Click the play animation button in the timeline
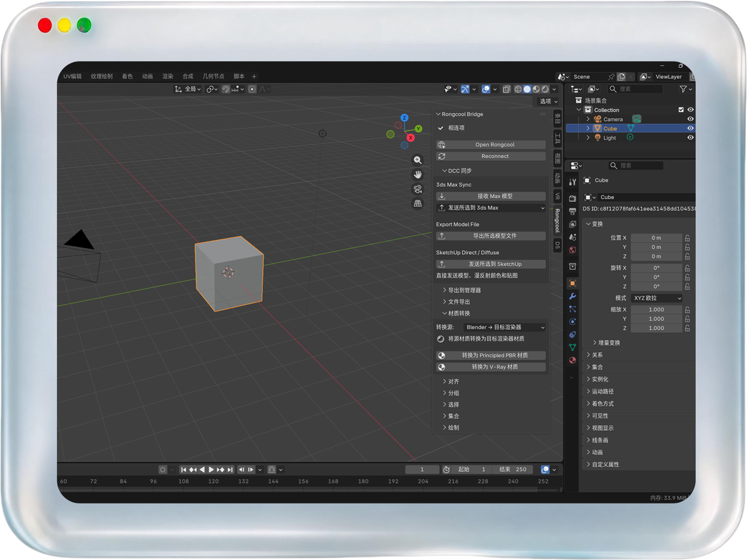Screen dimensions: 747x560 click(211, 470)
